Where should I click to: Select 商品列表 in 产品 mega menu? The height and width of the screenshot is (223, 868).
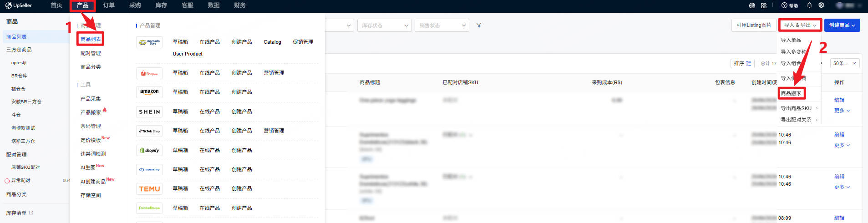pos(91,39)
